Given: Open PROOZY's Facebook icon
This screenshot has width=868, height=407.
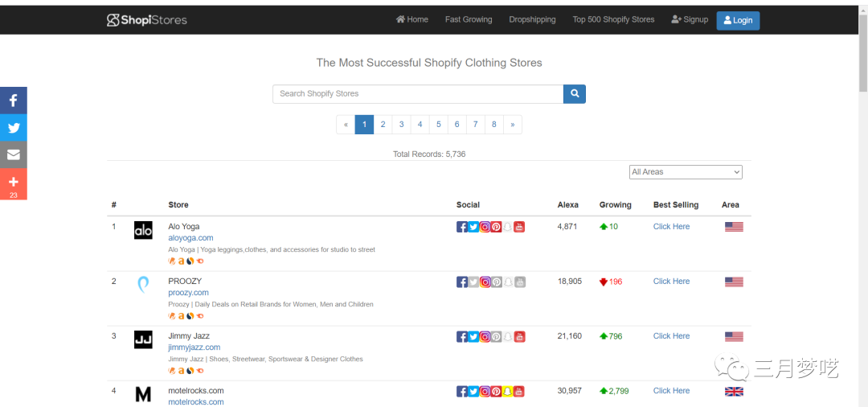Looking at the screenshot, I should click(x=462, y=282).
